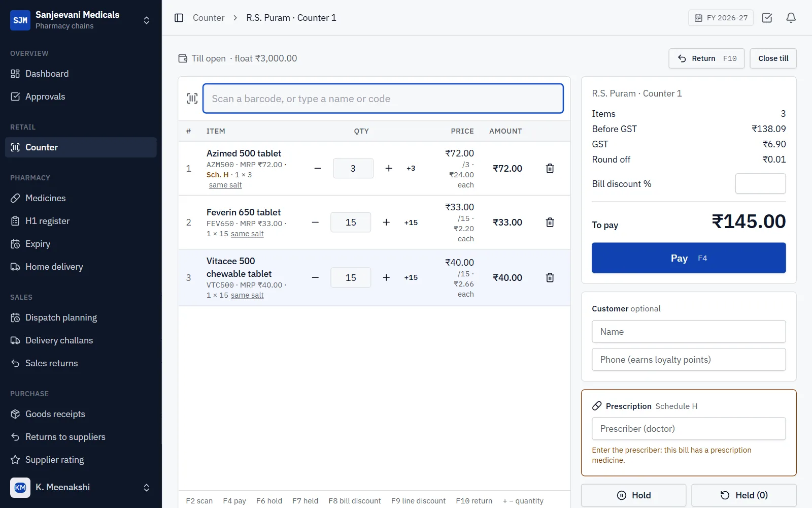Delete Feverin 650 tablet line
This screenshot has width=812, height=508.
point(550,222)
